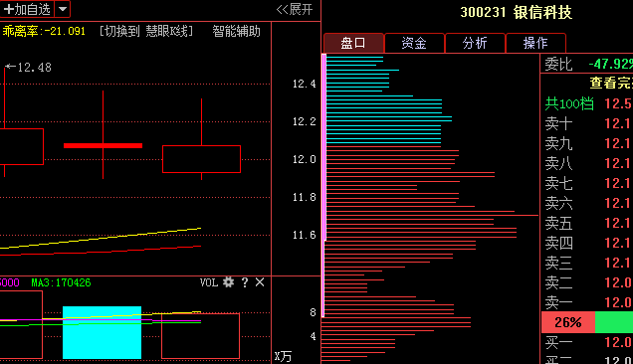Image resolution: width=633 pixels, height=364 pixels.
Task: Click the 加自选 add-to-watchlist button
Action: point(27,9)
